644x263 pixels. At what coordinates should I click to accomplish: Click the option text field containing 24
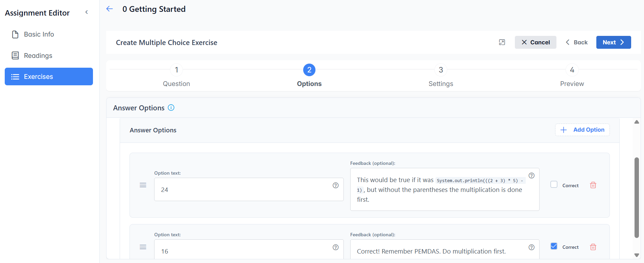pyautogui.click(x=243, y=190)
